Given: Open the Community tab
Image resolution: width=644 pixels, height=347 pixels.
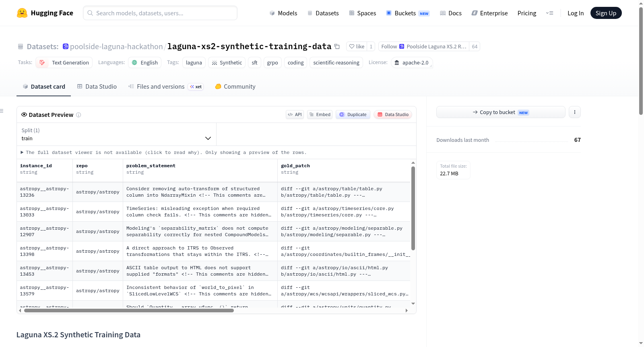Looking at the screenshot, I should pyautogui.click(x=235, y=86).
